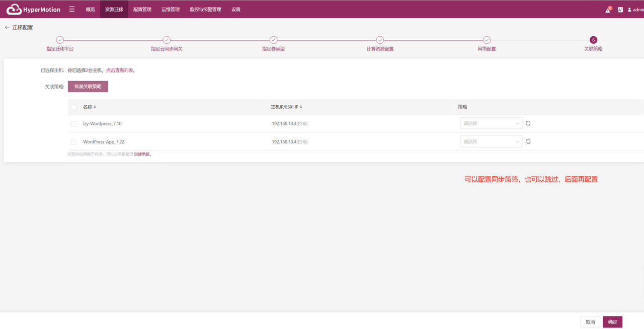Check the lzy-Wordpress_7.10 host row
This screenshot has width=644, height=329.
pyautogui.click(x=74, y=124)
